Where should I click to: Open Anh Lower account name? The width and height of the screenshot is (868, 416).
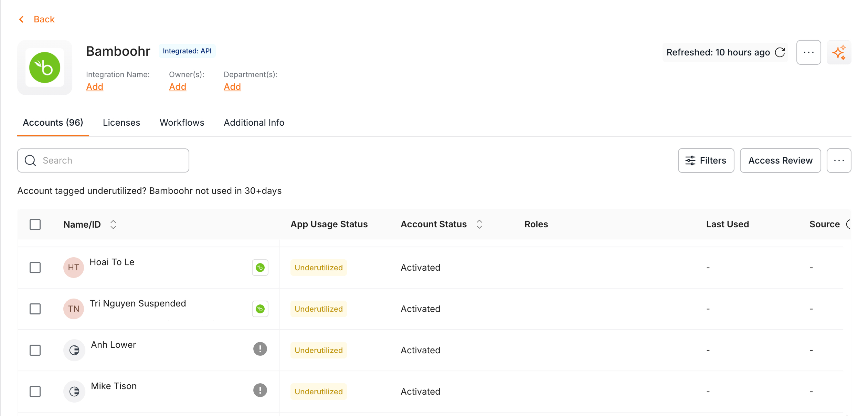coord(113,345)
